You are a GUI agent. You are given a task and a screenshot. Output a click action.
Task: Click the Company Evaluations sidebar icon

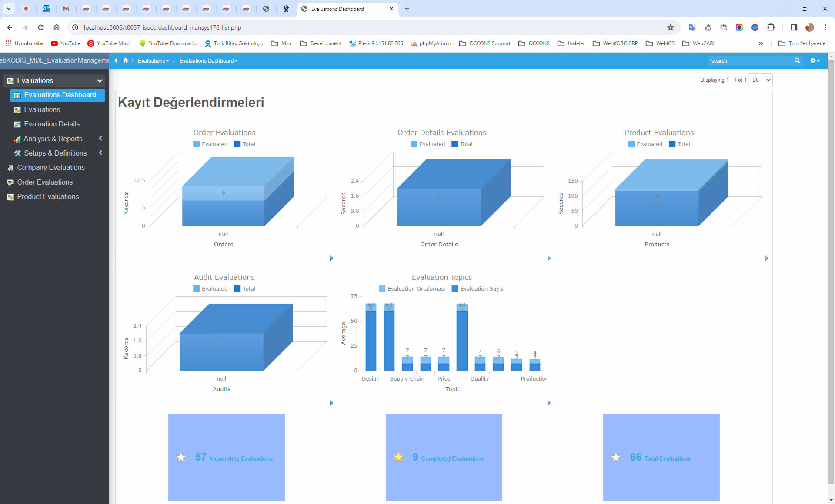click(x=10, y=168)
